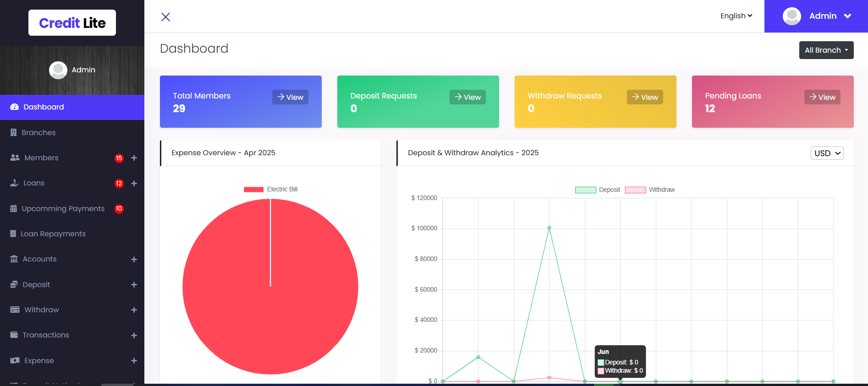Image resolution: width=868 pixels, height=386 pixels.
Task: Open the USD currency dropdown
Action: pyautogui.click(x=827, y=153)
